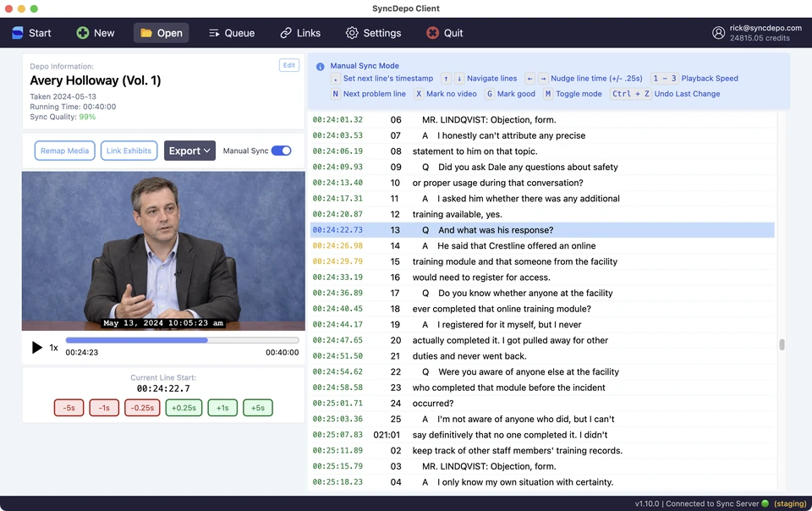This screenshot has height=511, width=812.
Task: Click the G key hint for Mark good
Action: (x=490, y=94)
